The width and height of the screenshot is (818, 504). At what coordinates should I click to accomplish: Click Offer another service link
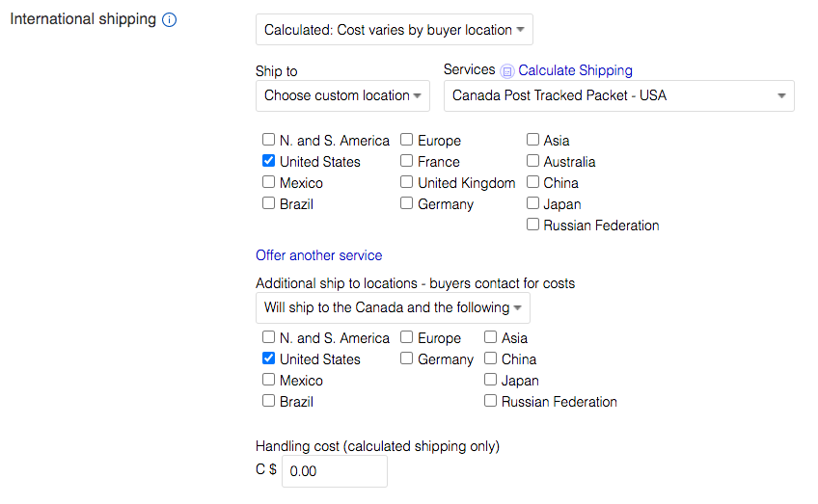(x=318, y=255)
